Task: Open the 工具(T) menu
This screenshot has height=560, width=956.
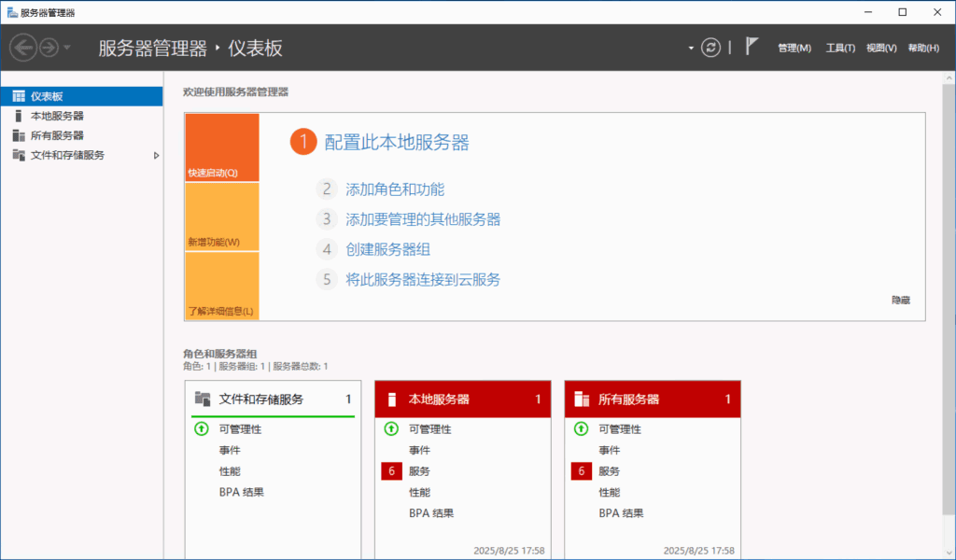Action: click(x=840, y=48)
